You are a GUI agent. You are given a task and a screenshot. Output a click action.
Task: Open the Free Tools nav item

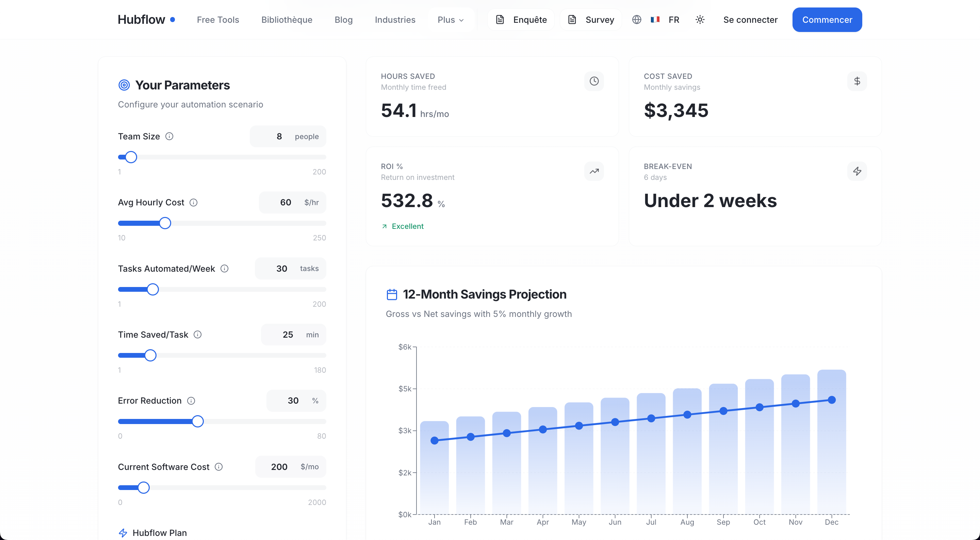click(x=218, y=20)
